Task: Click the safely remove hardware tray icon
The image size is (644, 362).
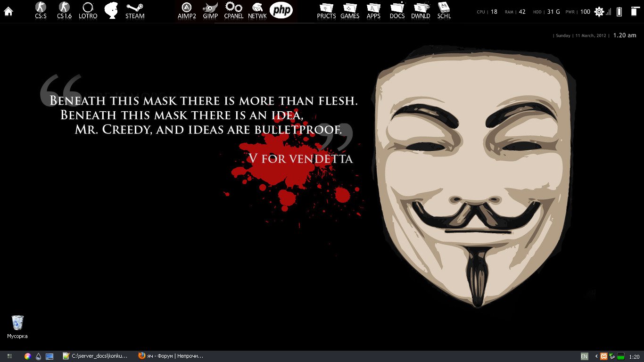Action: [x=612, y=357]
